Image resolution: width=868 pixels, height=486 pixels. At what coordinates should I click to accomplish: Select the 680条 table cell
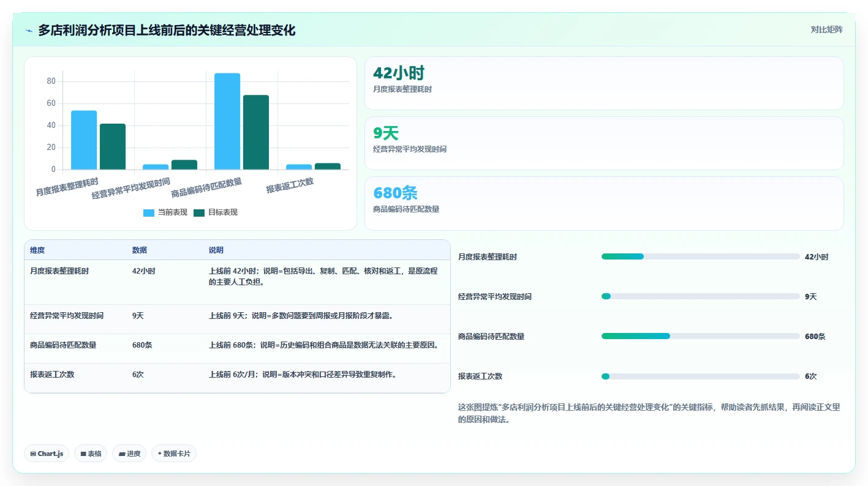tap(142, 345)
